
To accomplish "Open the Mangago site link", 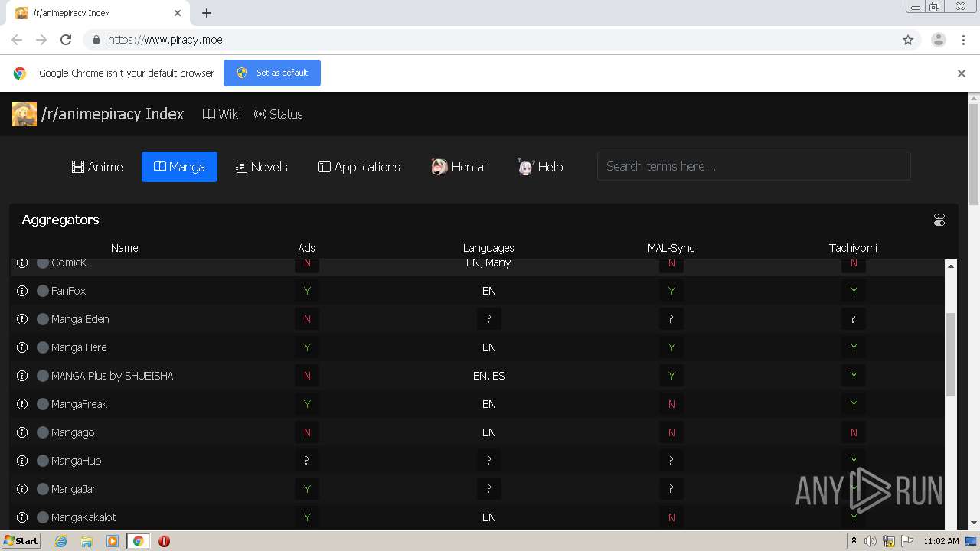I will pyautogui.click(x=73, y=432).
